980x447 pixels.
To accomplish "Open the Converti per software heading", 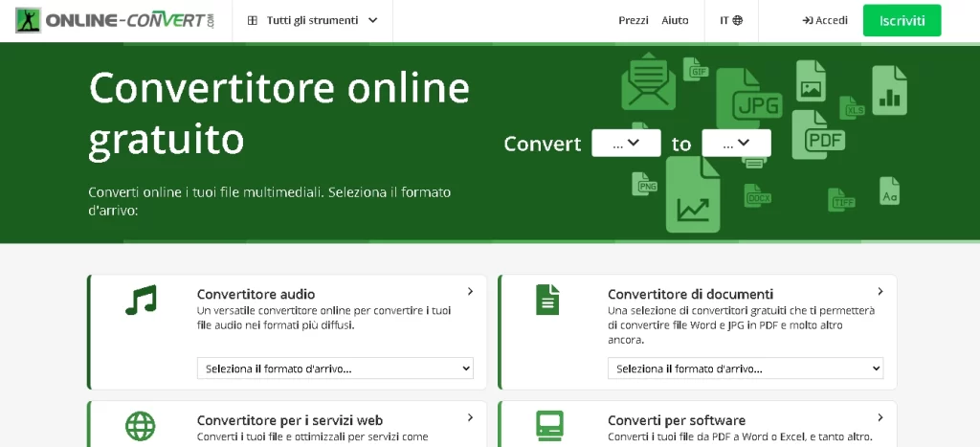I will click(677, 420).
